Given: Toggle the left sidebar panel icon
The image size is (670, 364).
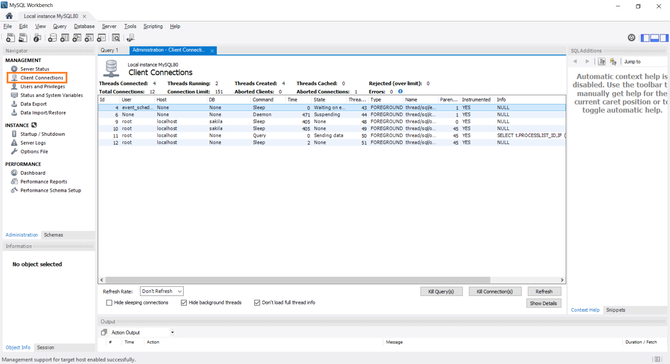Looking at the screenshot, I should click(x=645, y=38).
